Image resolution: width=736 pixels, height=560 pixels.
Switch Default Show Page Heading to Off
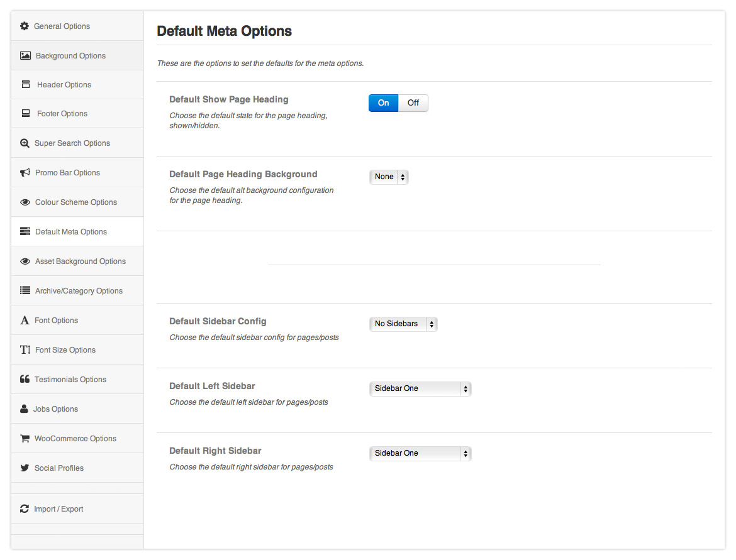pos(413,103)
